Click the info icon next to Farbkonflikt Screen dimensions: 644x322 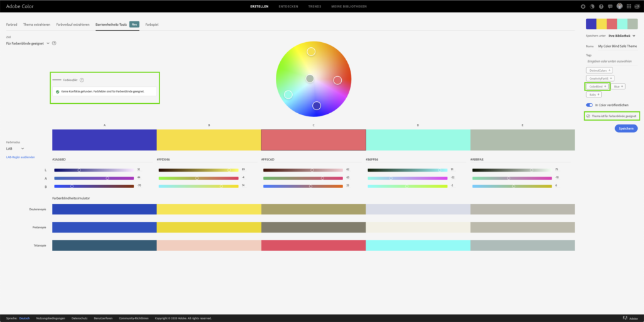point(82,80)
